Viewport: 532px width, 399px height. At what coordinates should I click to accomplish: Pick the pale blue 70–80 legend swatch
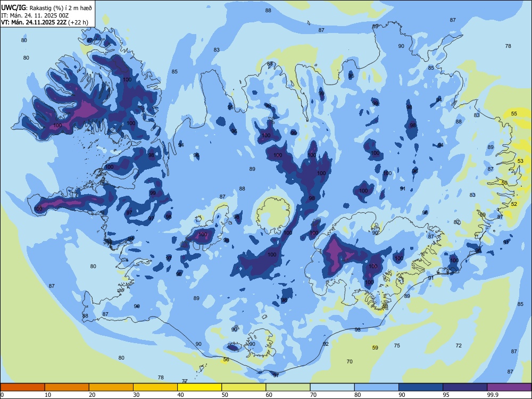click(x=332, y=387)
